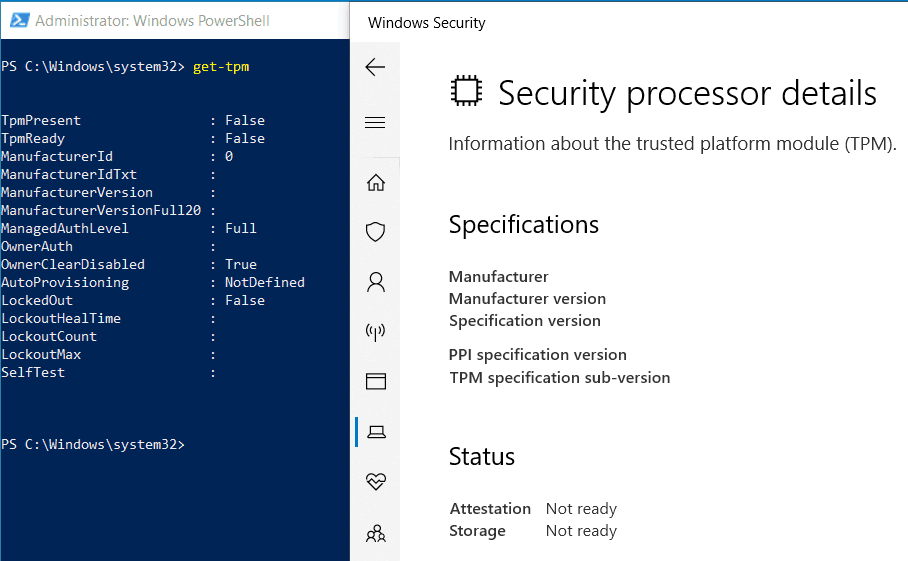Image resolution: width=908 pixels, height=561 pixels.
Task: Click the security processor chip icon
Action: (466, 91)
